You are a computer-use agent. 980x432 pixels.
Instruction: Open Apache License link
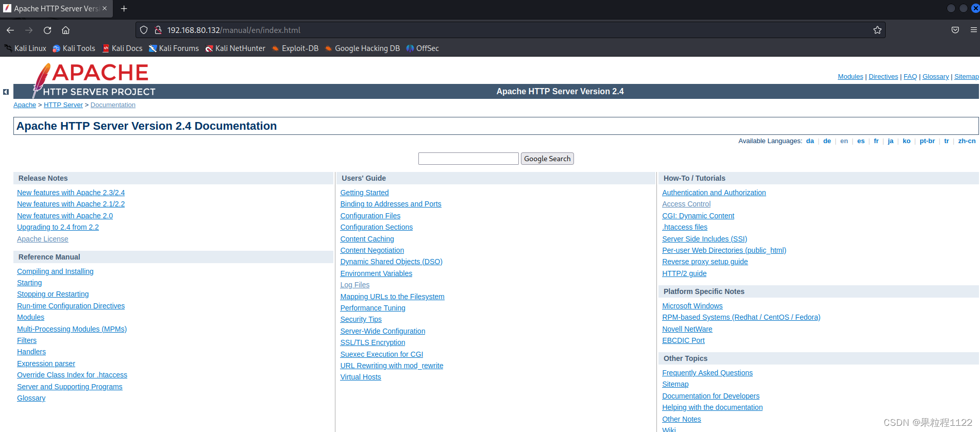click(x=42, y=239)
